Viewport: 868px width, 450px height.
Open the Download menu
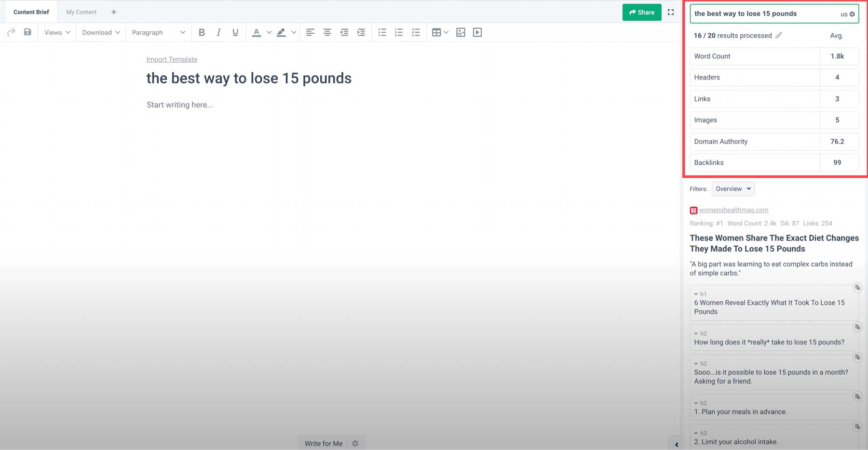[100, 32]
